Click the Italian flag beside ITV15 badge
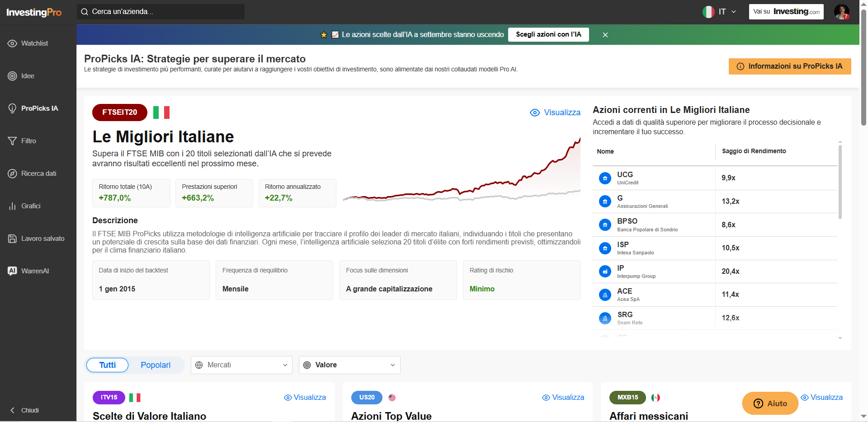The height and width of the screenshot is (422, 868). [135, 398]
